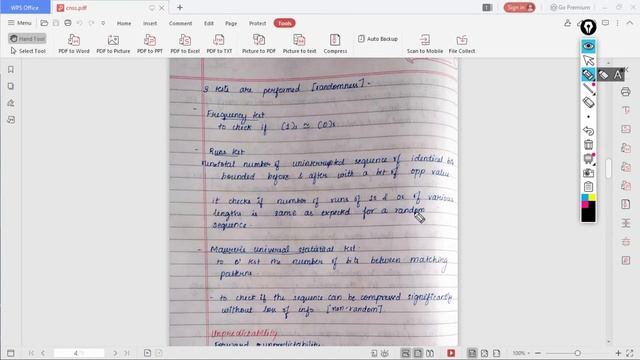Viewport: 640px width, 360px height.
Task: Run Picture to text OCR
Action: pos(300,44)
